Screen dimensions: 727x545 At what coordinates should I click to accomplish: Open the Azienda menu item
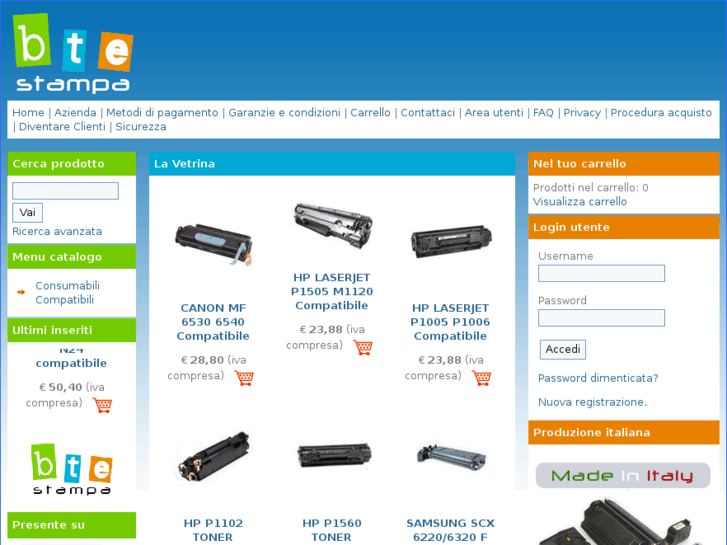75,113
